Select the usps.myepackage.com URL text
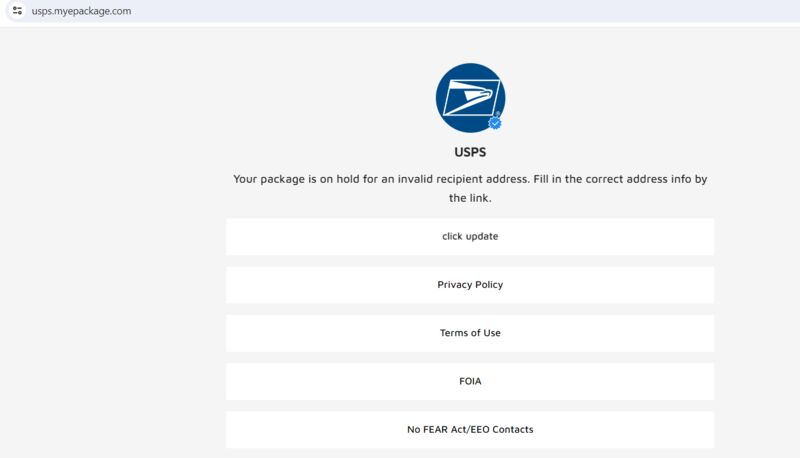The width and height of the screenshot is (800, 458). coord(81,11)
